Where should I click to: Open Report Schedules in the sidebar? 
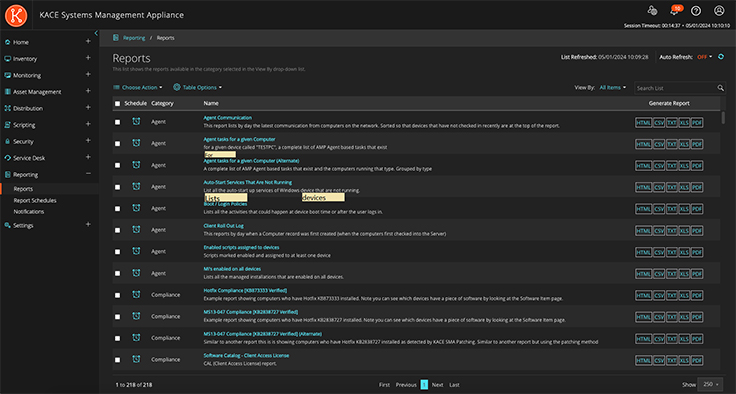point(35,201)
